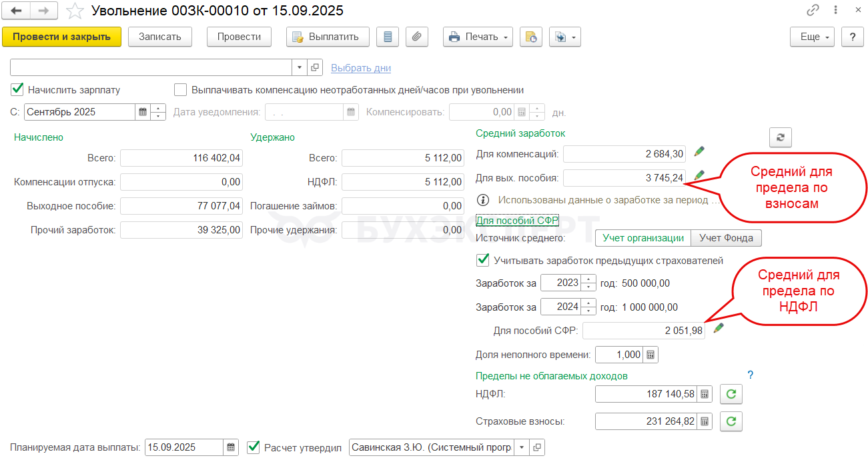Click the Выходное пособие field 77 077,04

(181, 206)
